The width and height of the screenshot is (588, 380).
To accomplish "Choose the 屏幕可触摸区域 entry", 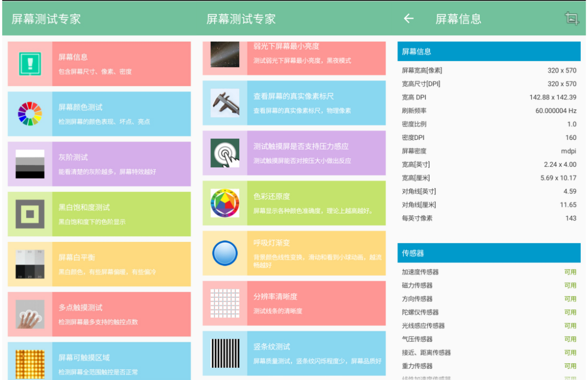I will pyautogui.click(x=99, y=361).
